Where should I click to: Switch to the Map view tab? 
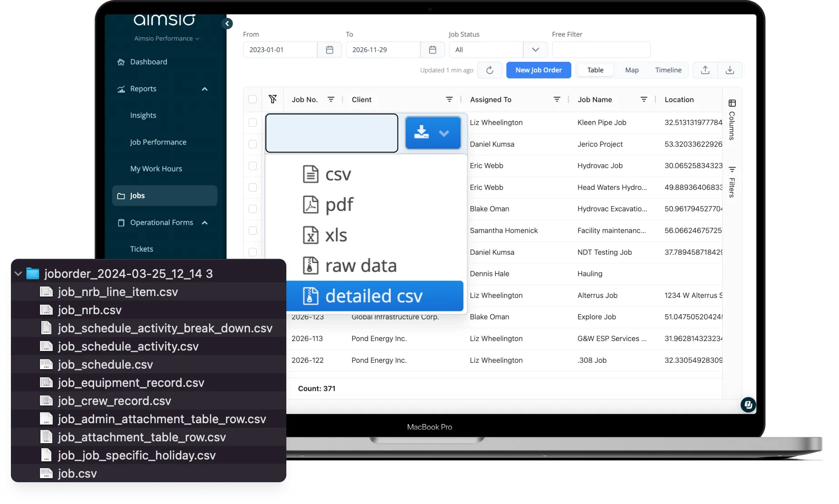coord(632,70)
